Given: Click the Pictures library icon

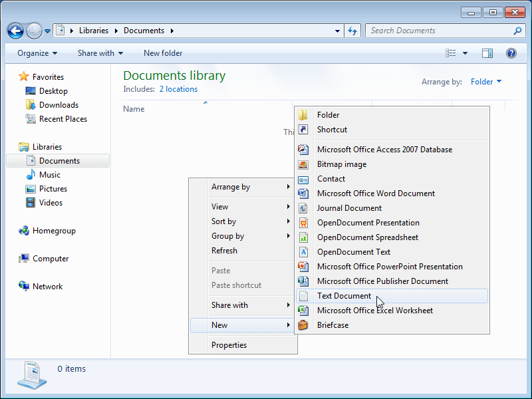Looking at the screenshot, I should (31, 189).
